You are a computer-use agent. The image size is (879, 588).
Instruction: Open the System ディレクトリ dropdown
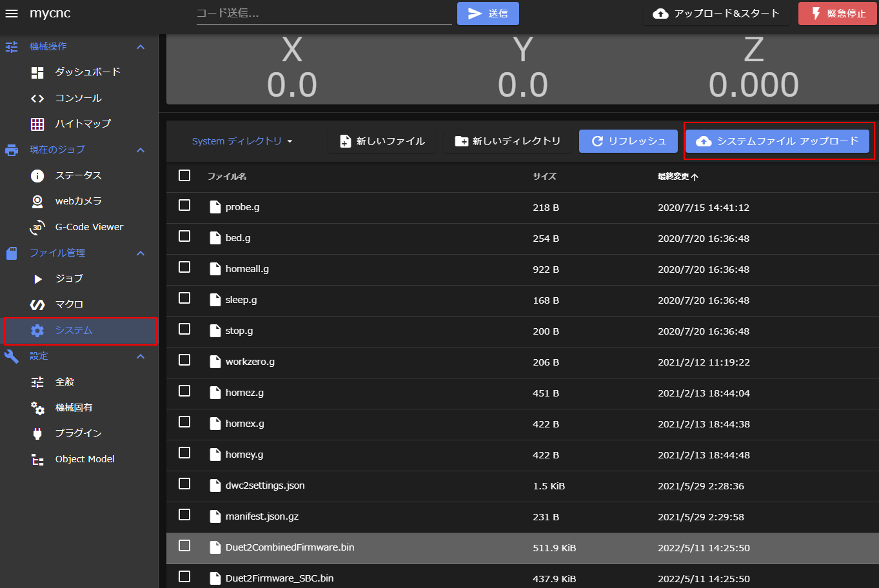pos(242,141)
